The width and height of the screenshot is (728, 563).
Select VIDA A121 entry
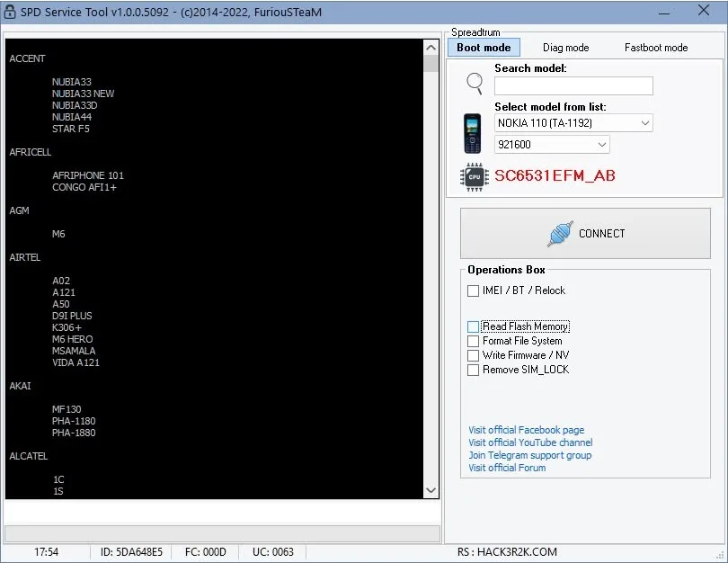(75, 362)
